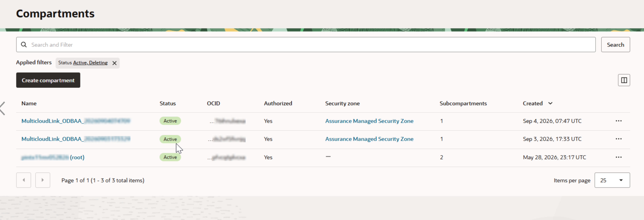Expand the collapsed left side panel chevron

3,108
